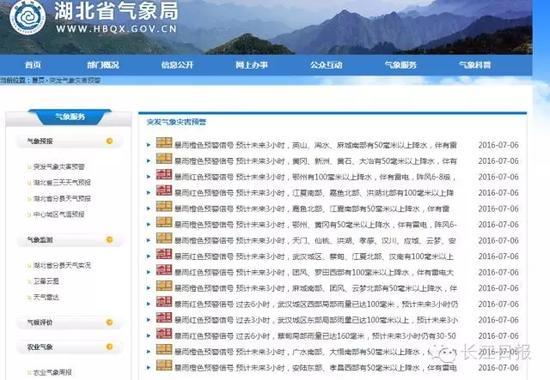The width and height of the screenshot is (550, 380).
Task: Open 部门概况 navigation menu
Action: 103,65
